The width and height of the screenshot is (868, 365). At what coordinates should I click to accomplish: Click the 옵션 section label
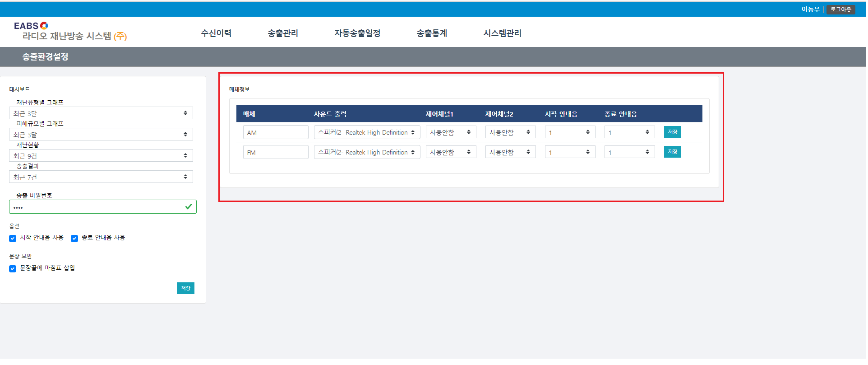click(x=14, y=226)
